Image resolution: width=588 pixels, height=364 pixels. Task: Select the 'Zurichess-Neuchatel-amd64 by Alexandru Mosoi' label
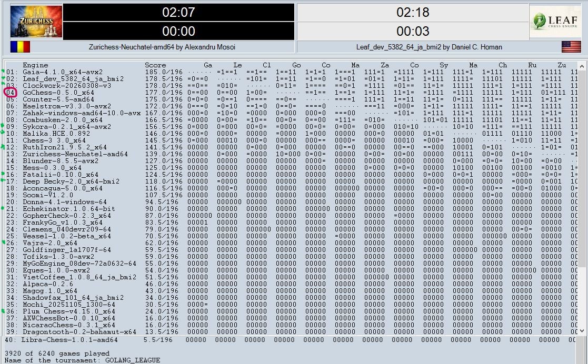(x=162, y=47)
